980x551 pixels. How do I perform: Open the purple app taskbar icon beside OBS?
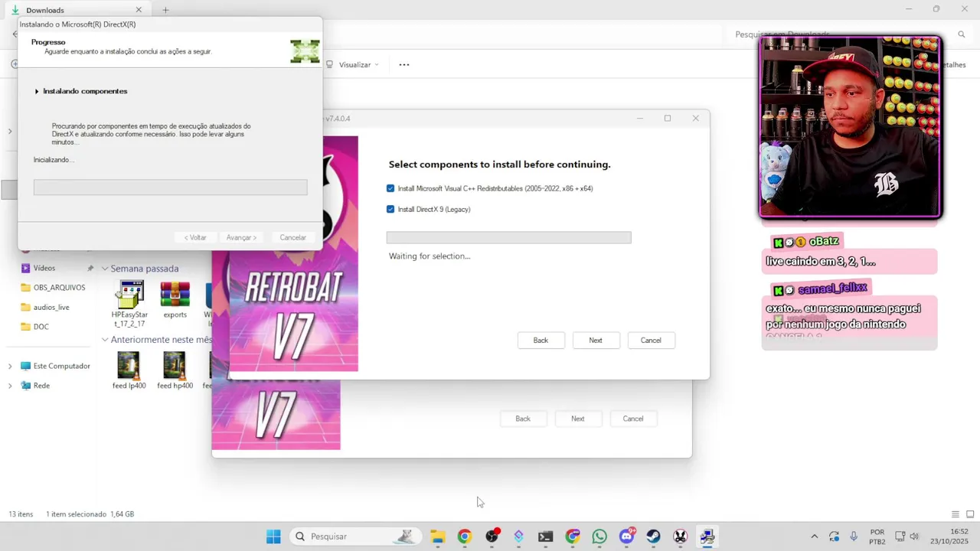click(518, 536)
